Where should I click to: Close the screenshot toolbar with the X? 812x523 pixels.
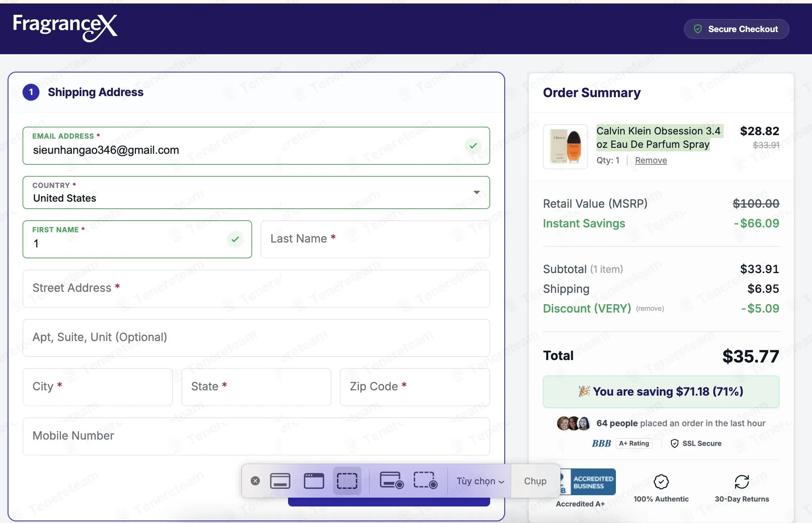(255, 481)
